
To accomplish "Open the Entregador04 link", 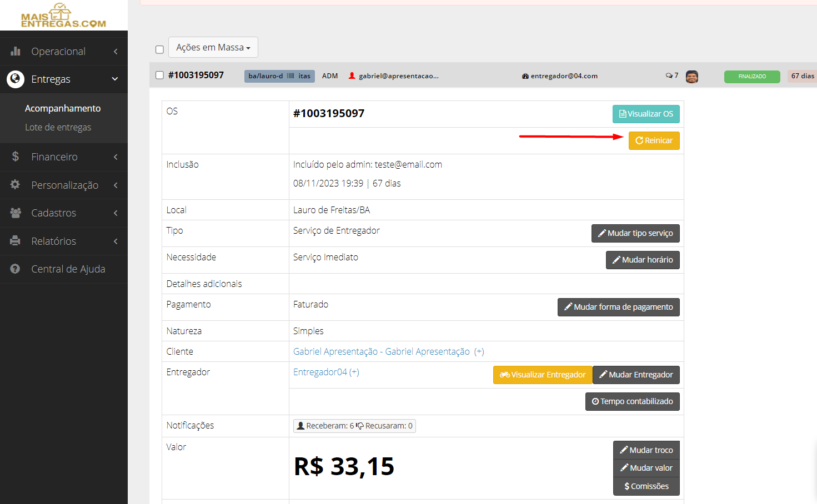I will [320, 372].
